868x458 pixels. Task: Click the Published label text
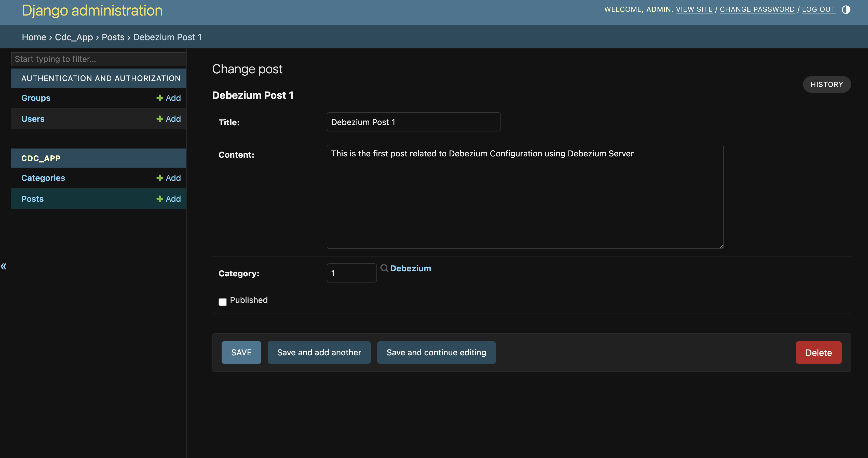249,300
